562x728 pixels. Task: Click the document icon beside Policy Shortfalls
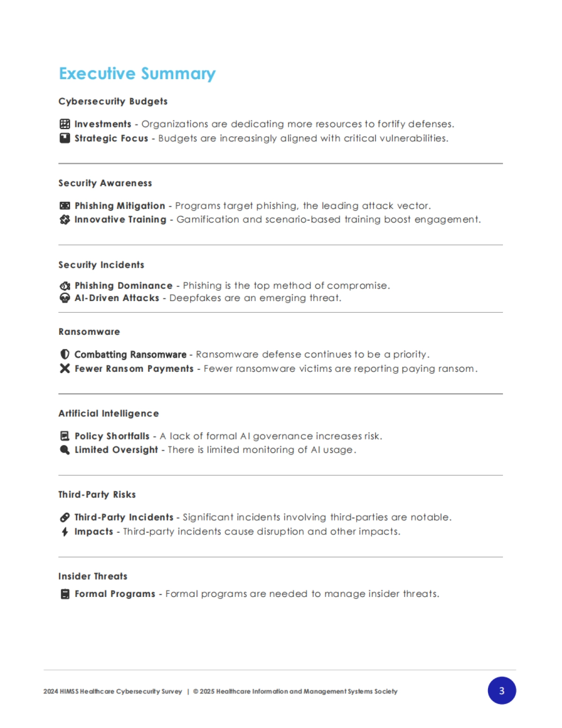(x=65, y=436)
